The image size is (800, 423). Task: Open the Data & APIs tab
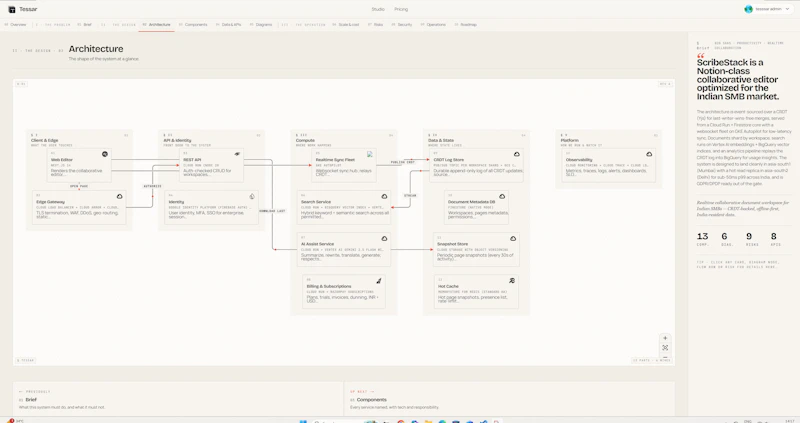tap(229, 24)
